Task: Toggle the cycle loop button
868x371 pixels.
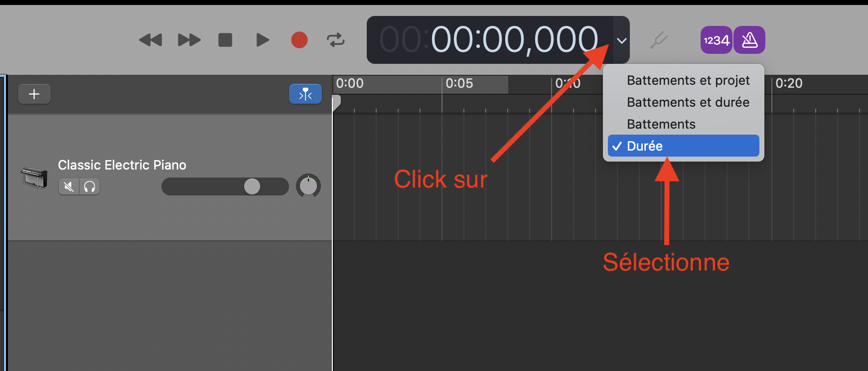Action: (x=336, y=40)
